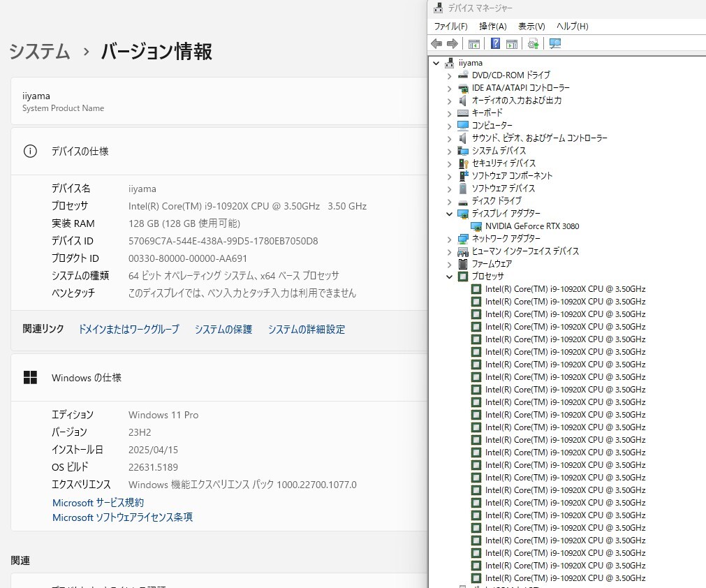Click the ヒューマン インターフェイス デバイス icon
The image size is (706, 588).
(x=463, y=251)
